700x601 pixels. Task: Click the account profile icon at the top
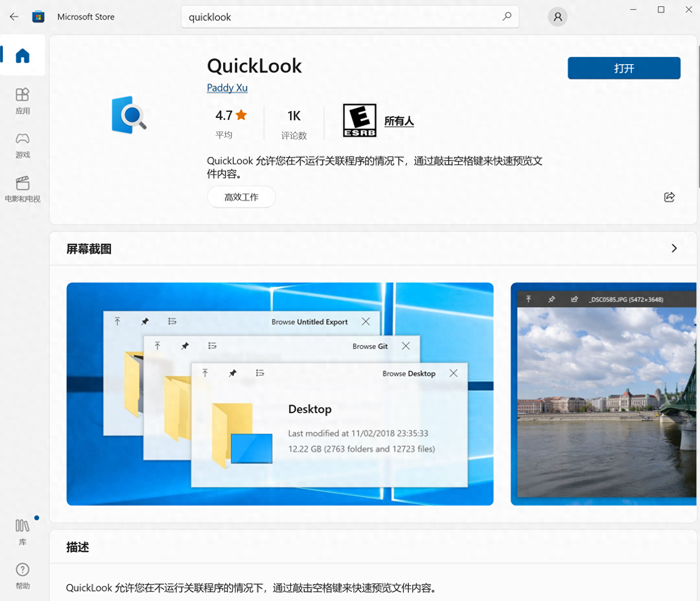tap(557, 17)
